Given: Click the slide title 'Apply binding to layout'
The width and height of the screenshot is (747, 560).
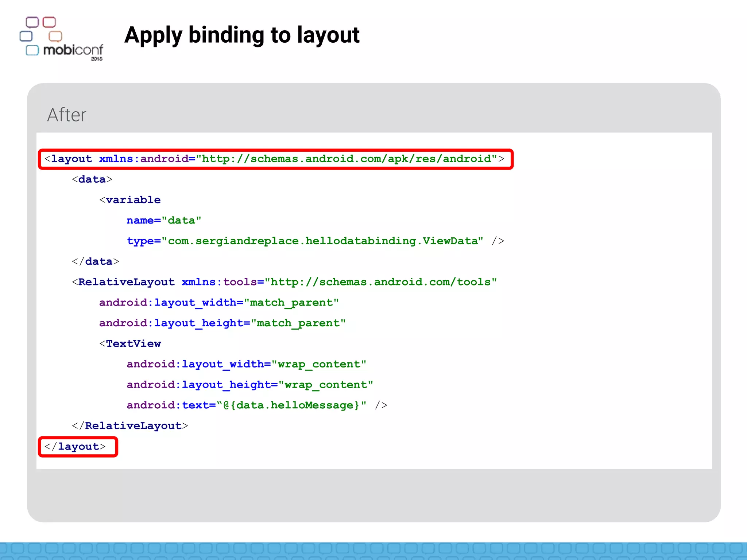Looking at the screenshot, I should coord(242,35).
